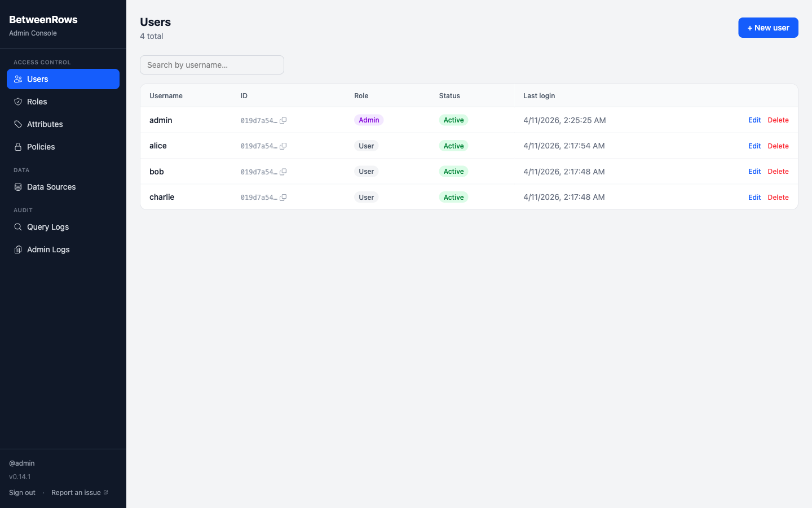The height and width of the screenshot is (508, 812).
Task: Click the Attributes tag icon
Action: (18, 124)
